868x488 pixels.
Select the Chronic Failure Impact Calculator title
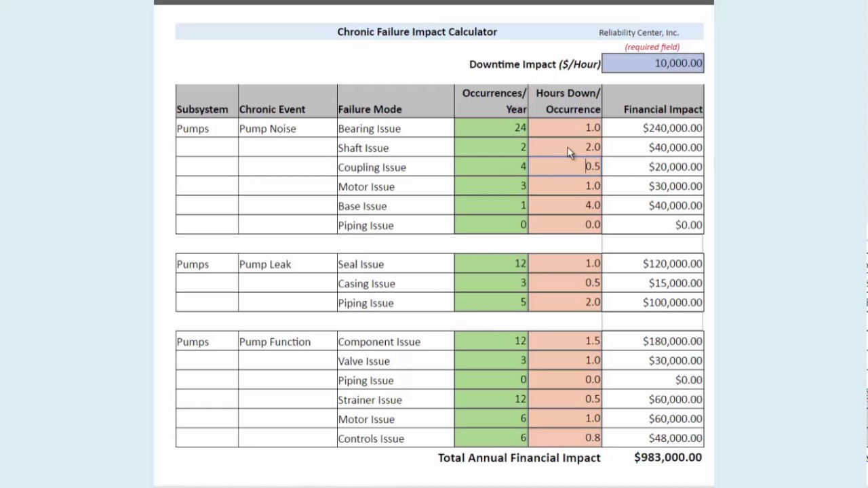coord(417,32)
